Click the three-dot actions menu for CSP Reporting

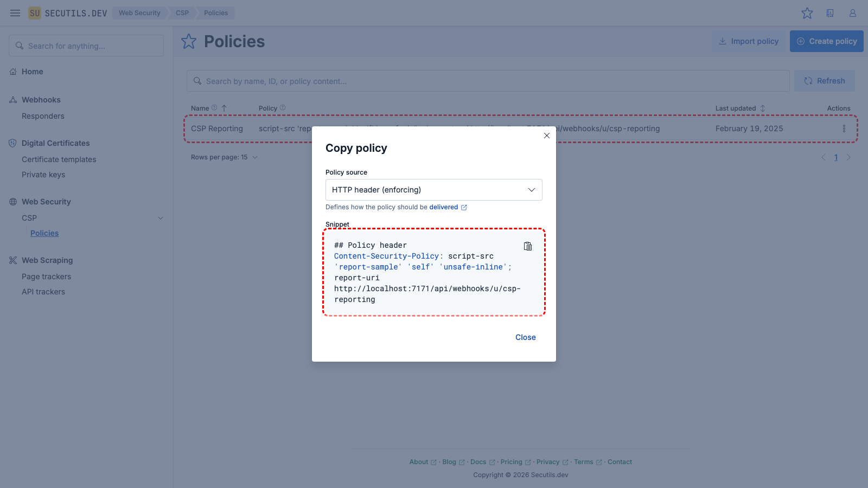pyautogui.click(x=844, y=129)
